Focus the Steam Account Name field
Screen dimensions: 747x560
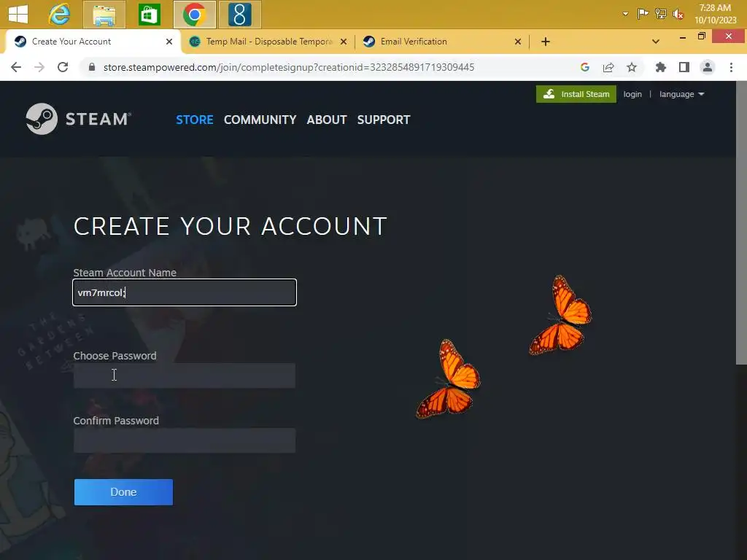click(185, 292)
